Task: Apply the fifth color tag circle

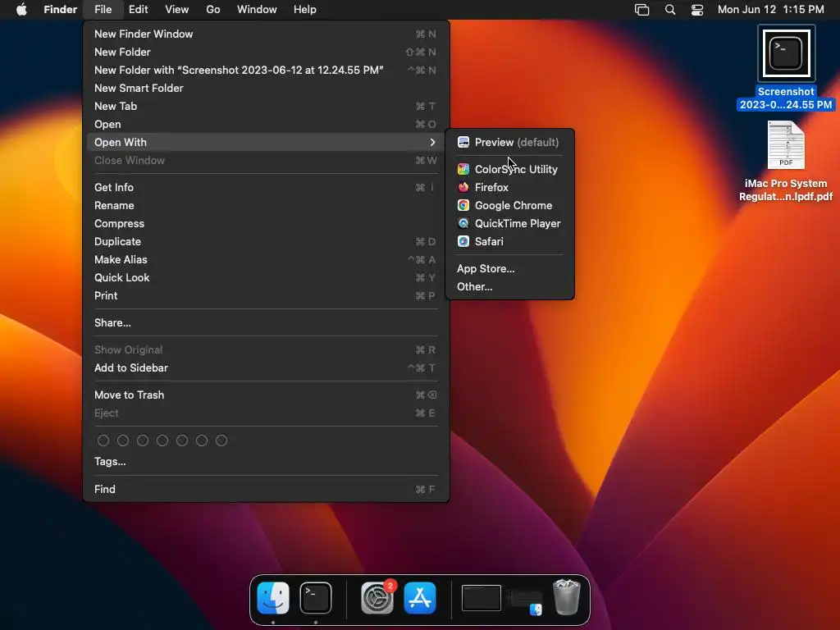Action: 182,441
